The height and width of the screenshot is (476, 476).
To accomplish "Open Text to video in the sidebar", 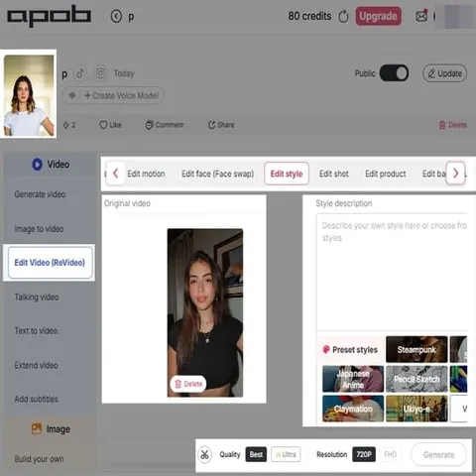I will tap(36, 330).
